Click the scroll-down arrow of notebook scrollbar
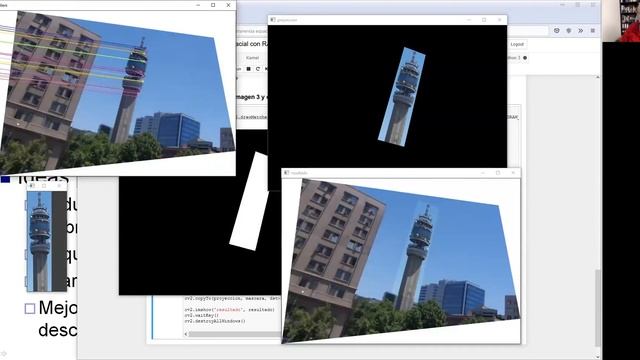Viewport: 640px width, 360px height. pos(598,356)
